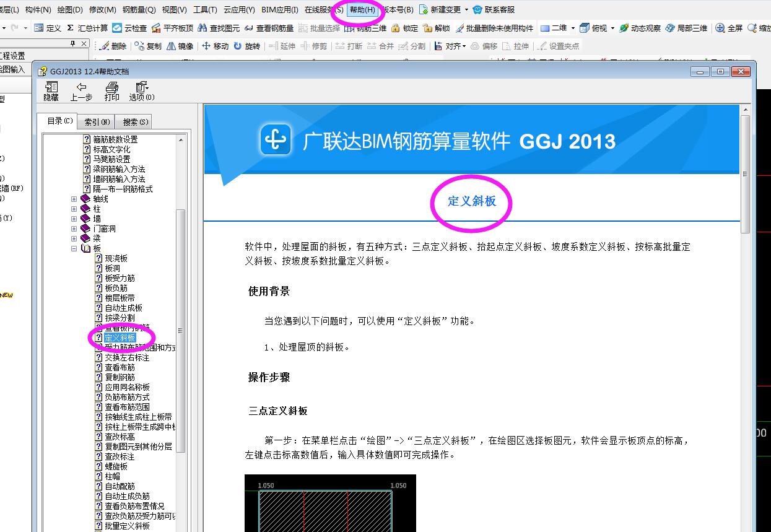Viewport: 771px width, 532px height.
Task: Click 定义 tool in main toolbar
Action: (x=48, y=28)
